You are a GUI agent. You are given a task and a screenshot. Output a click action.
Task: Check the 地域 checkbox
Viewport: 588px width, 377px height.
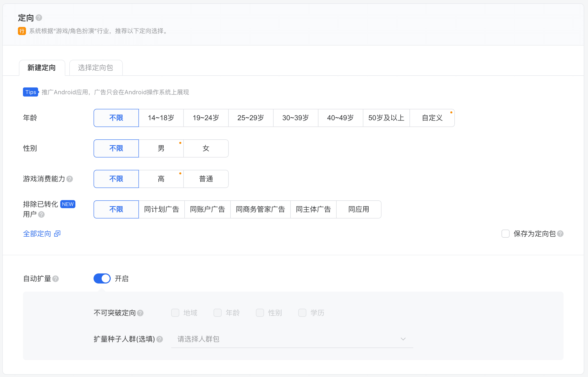[175, 313]
